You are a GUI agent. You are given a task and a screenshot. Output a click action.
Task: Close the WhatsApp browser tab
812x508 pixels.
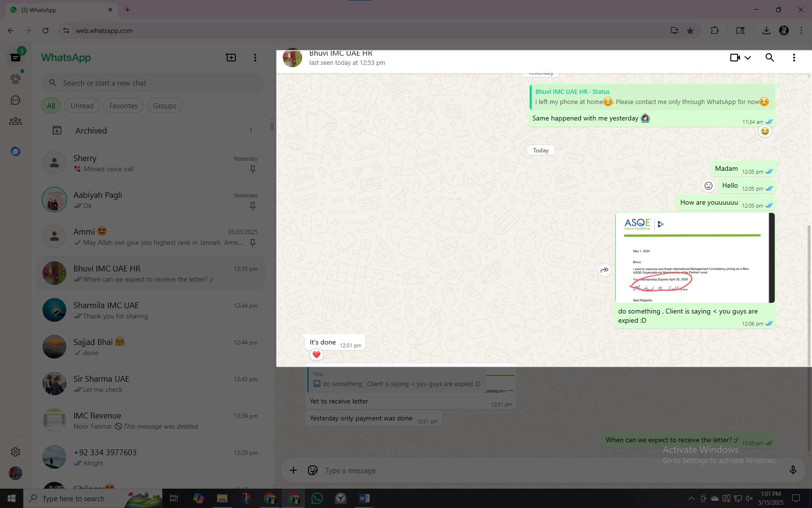click(110, 10)
